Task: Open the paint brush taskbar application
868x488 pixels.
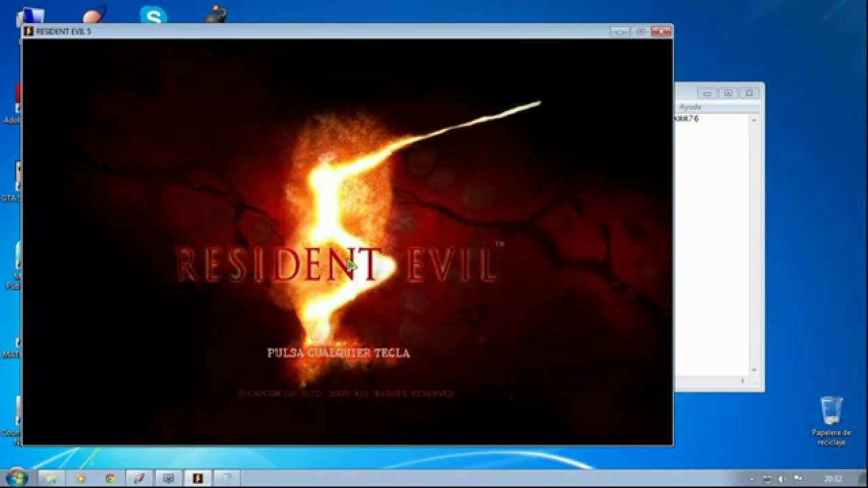Action: click(139, 478)
